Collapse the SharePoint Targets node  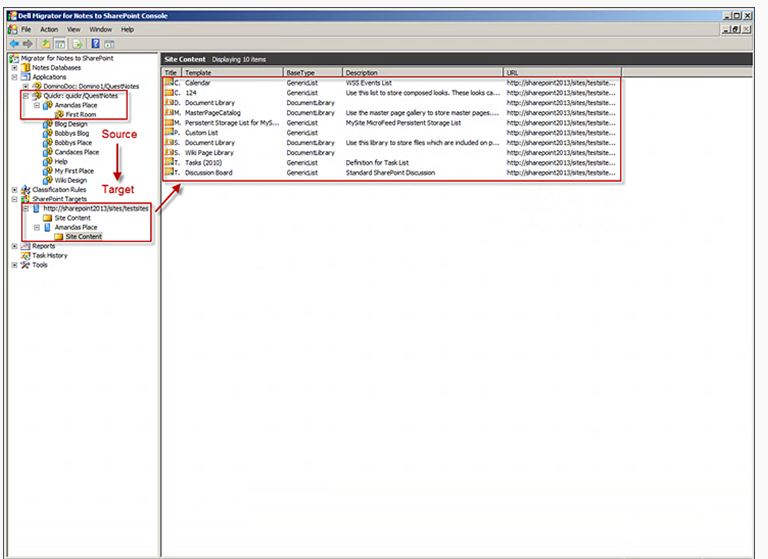(15, 199)
